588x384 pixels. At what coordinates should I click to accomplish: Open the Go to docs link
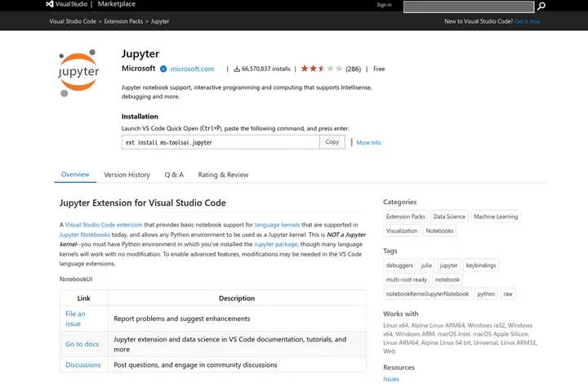(x=82, y=344)
